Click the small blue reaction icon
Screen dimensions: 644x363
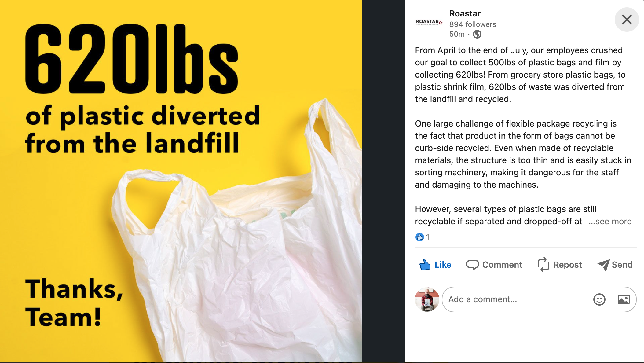click(420, 237)
